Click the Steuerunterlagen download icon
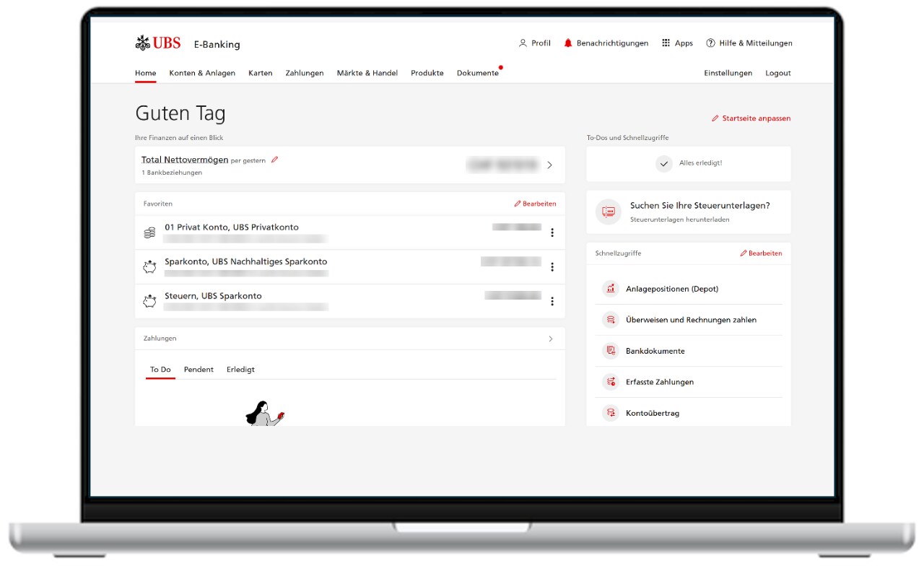The width and height of the screenshot is (924, 566). point(609,212)
